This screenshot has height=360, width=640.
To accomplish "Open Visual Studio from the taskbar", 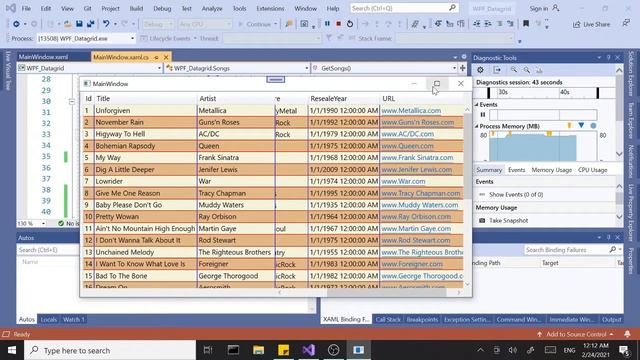I will pyautogui.click(x=309, y=350).
